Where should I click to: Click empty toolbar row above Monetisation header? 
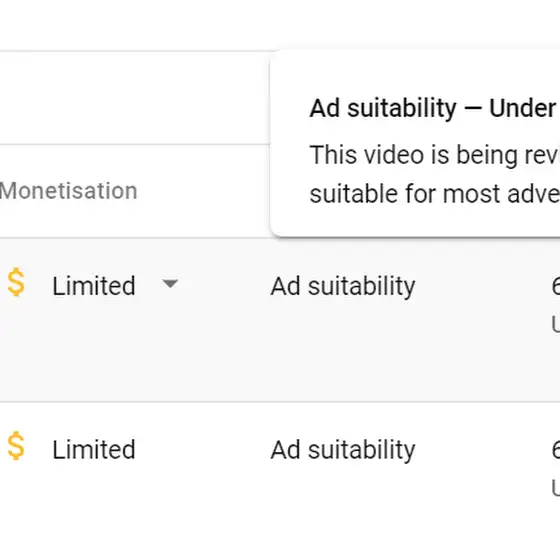tap(135, 98)
